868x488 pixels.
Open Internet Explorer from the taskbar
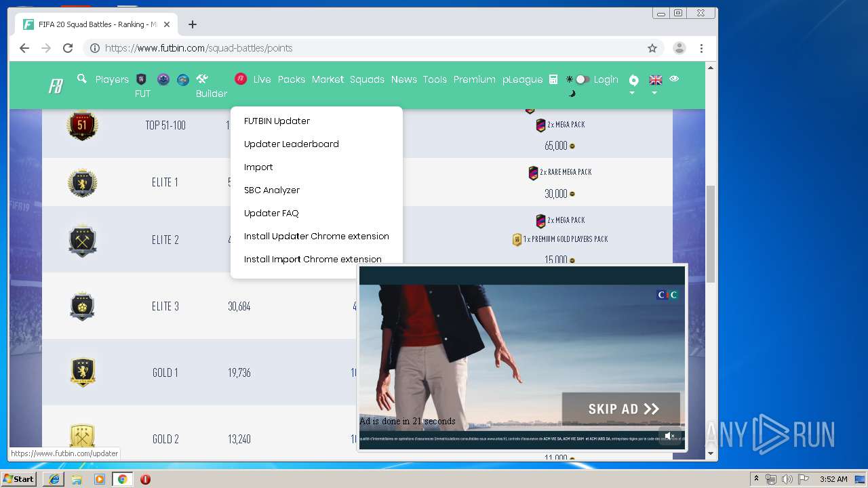click(x=54, y=479)
